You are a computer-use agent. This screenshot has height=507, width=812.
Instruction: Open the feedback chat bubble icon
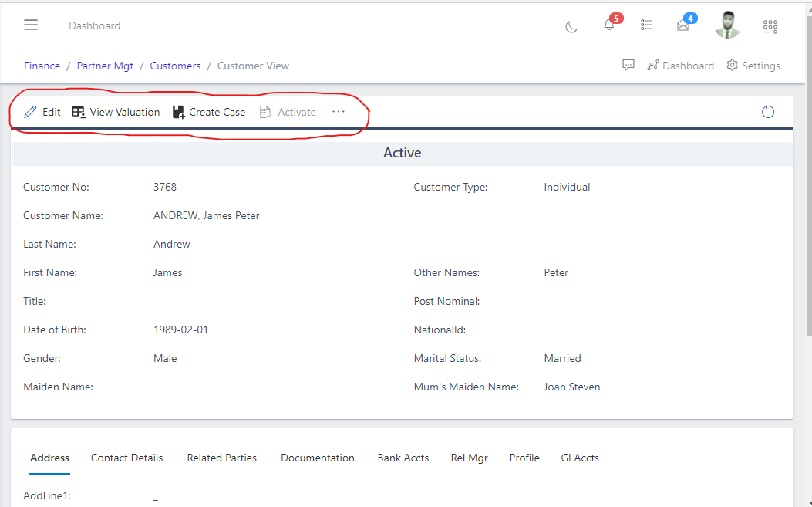pos(628,65)
